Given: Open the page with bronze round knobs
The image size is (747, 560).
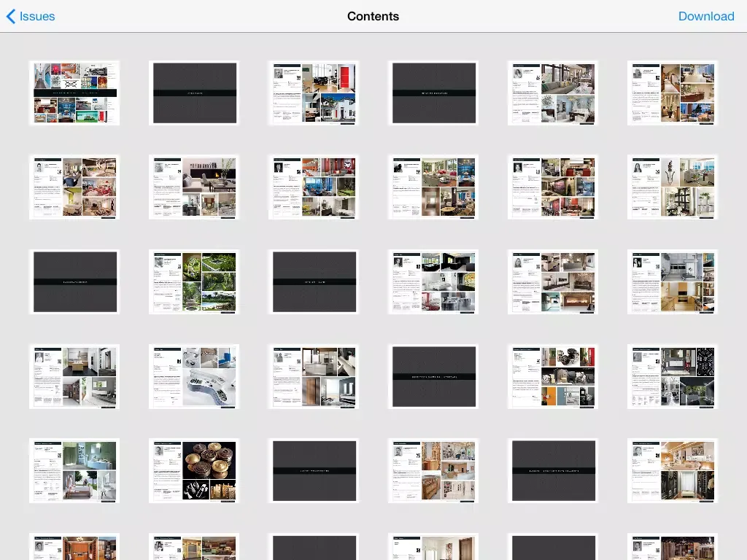Looking at the screenshot, I should click(x=194, y=471).
